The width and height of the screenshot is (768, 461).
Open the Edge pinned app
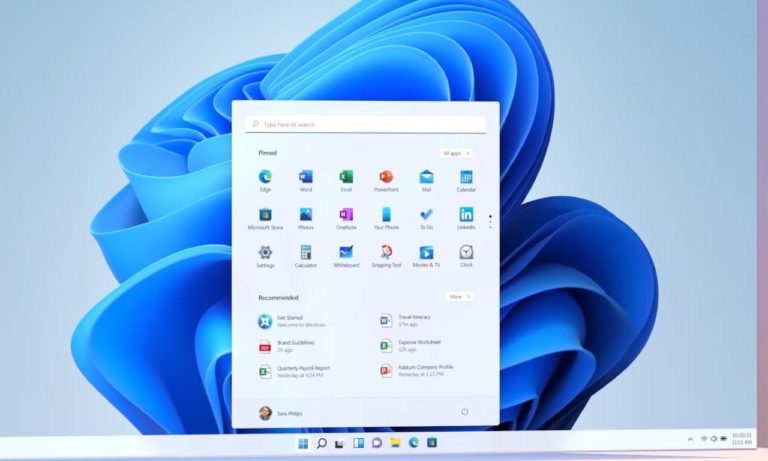(265, 181)
